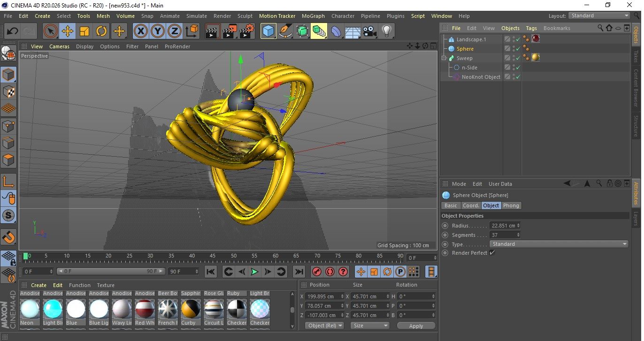The width and height of the screenshot is (644, 341).
Task: Click the Autokeying button
Action: tap(330, 272)
